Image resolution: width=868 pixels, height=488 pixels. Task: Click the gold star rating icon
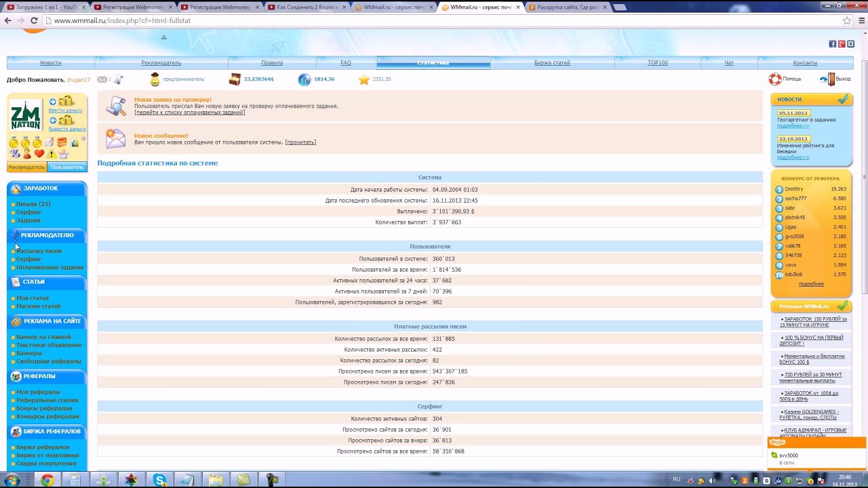pyautogui.click(x=364, y=79)
